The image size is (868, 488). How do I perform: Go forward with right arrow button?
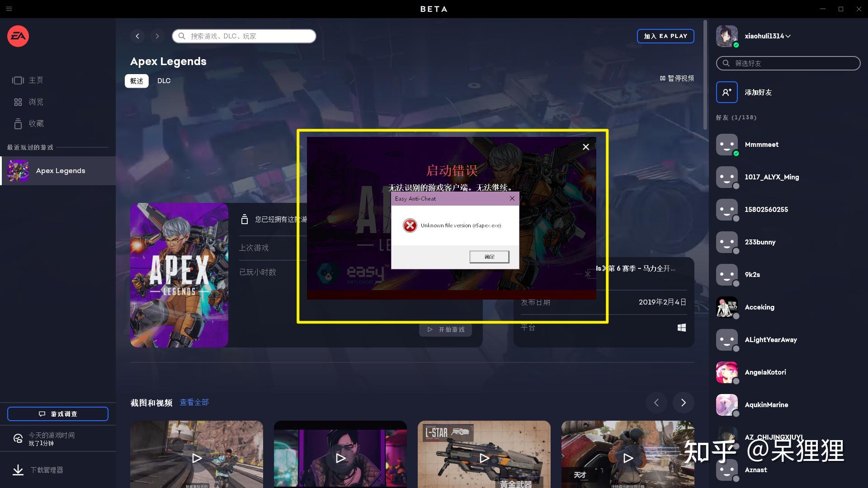pyautogui.click(x=157, y=36)
